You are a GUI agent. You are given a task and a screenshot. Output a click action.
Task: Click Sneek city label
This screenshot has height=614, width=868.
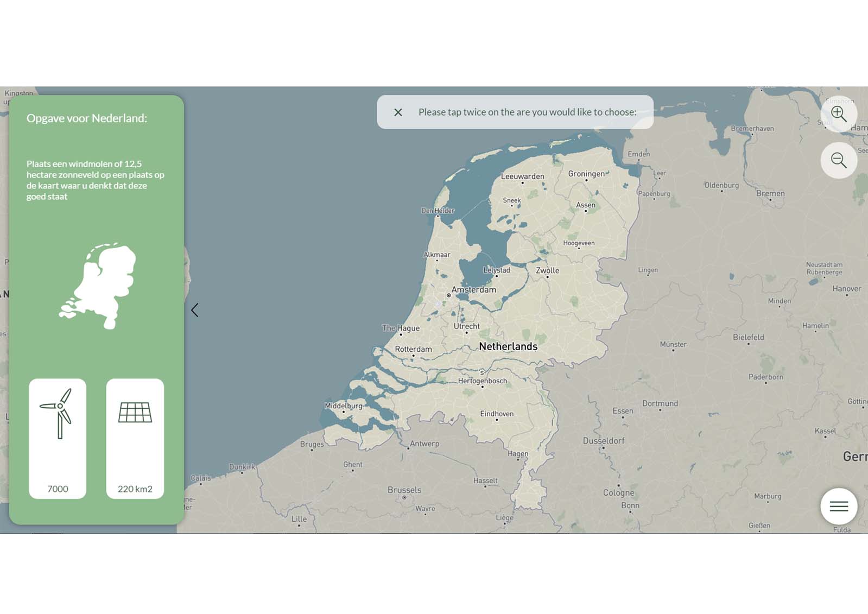pos(512,200)
